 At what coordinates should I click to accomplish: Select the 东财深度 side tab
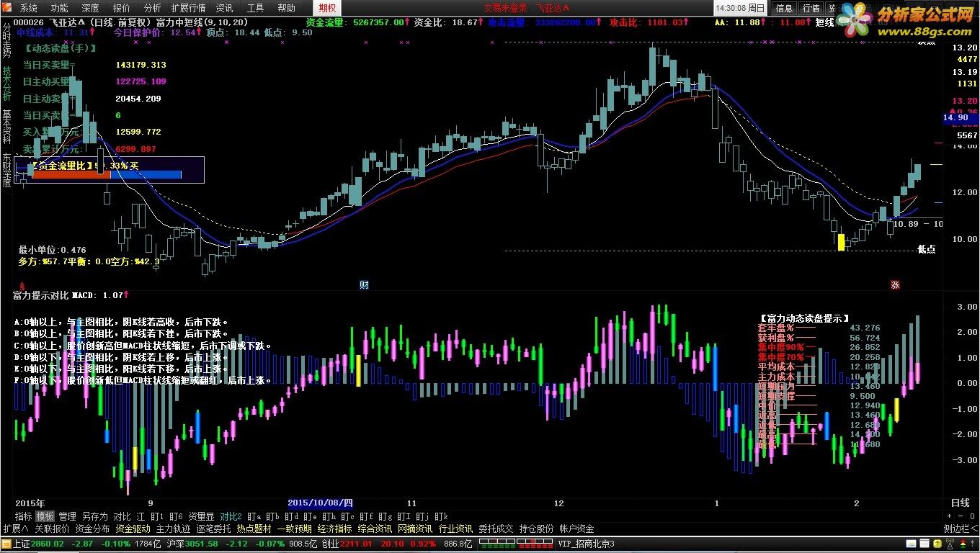(x=6, y=170)
